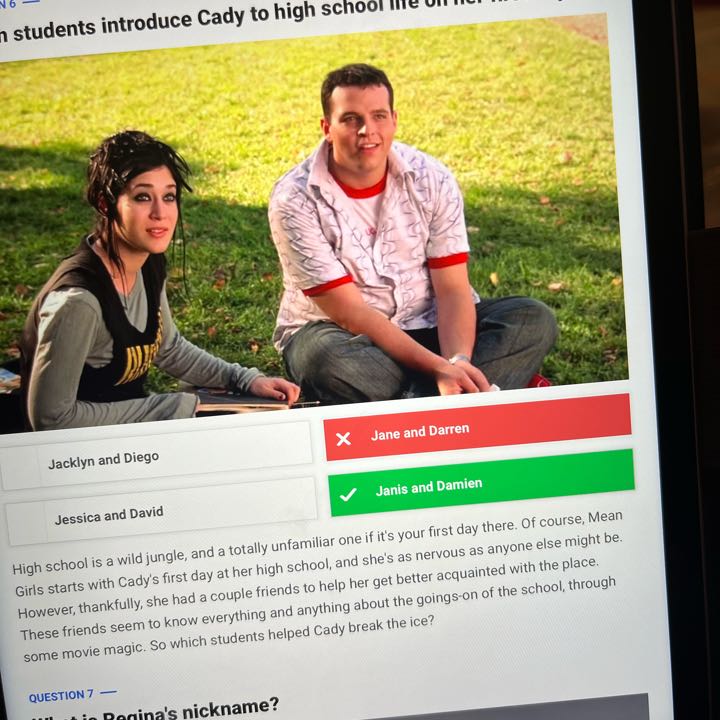Viewport: 720px width, 720px height.
Task: Choose the red 'Jane and Darren' answer
Action: click(x=478, y=427)
